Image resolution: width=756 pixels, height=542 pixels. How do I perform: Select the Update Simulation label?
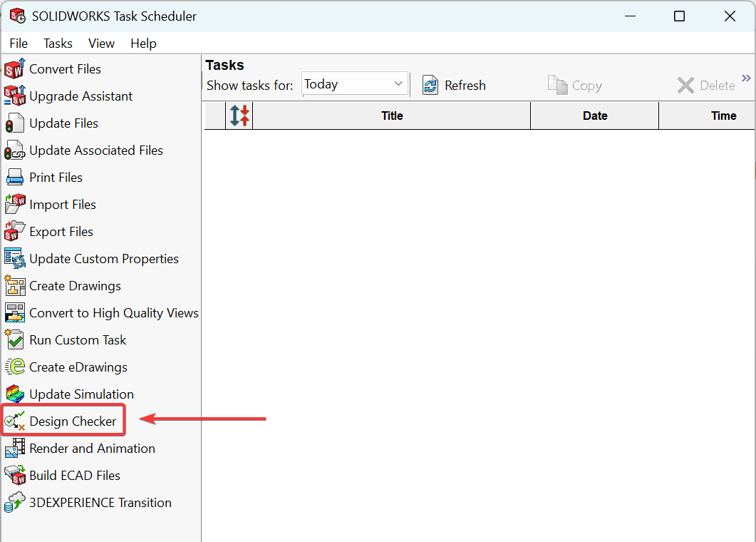pos(81,394)
